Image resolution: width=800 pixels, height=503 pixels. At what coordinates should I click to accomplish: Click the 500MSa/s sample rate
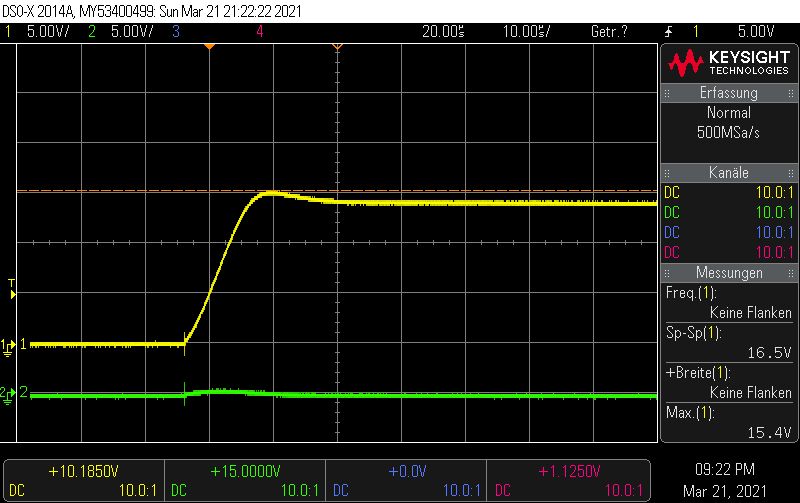[x=729, y=133]
